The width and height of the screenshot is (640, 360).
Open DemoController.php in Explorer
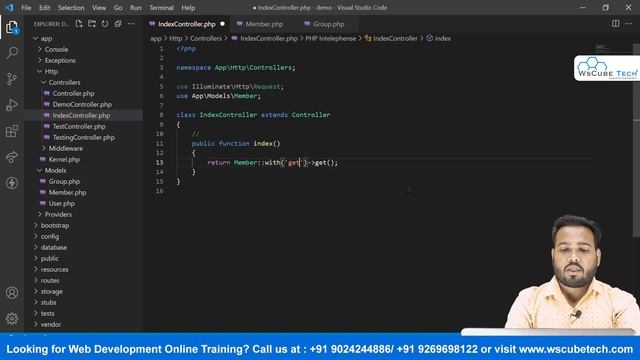[x=82, y=104]
